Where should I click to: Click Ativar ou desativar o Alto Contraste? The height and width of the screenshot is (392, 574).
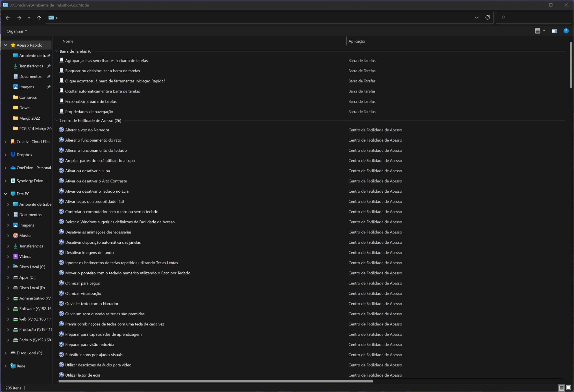[96, 181]
